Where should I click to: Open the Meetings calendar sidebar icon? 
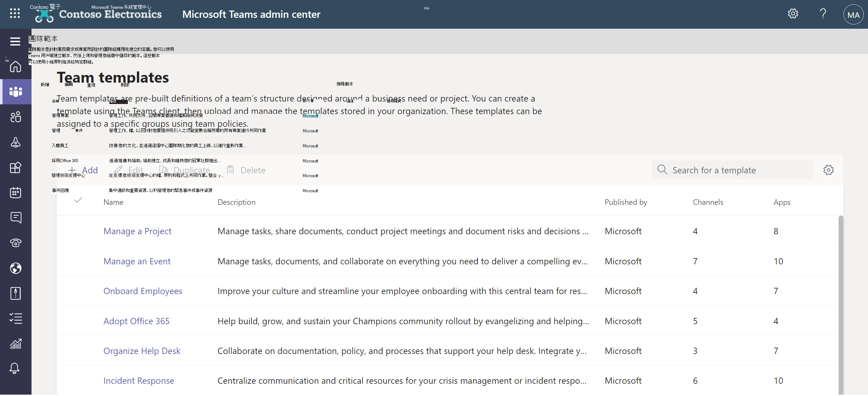(x=16, y=193)
